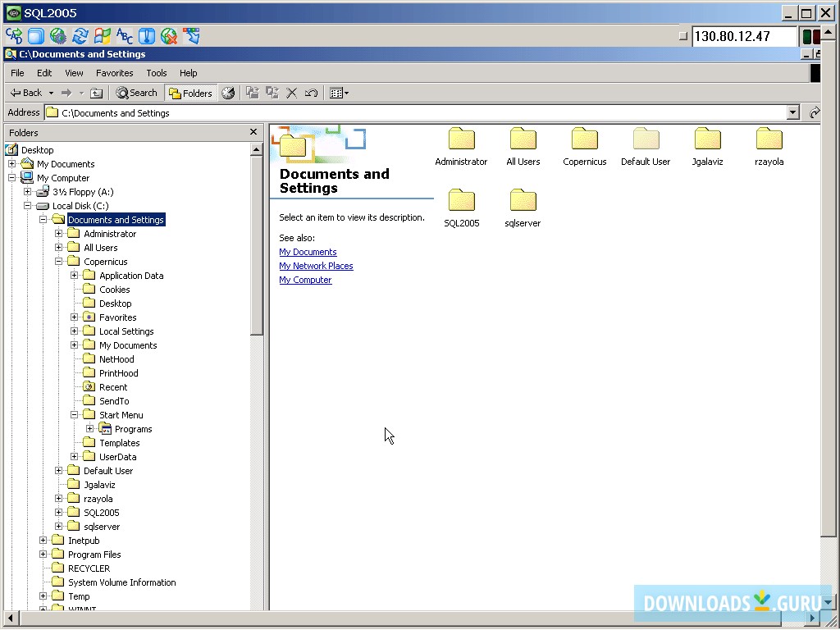840x630 pixels.
Task: Open the My Network Places link
Action: (x=316, y=266)
